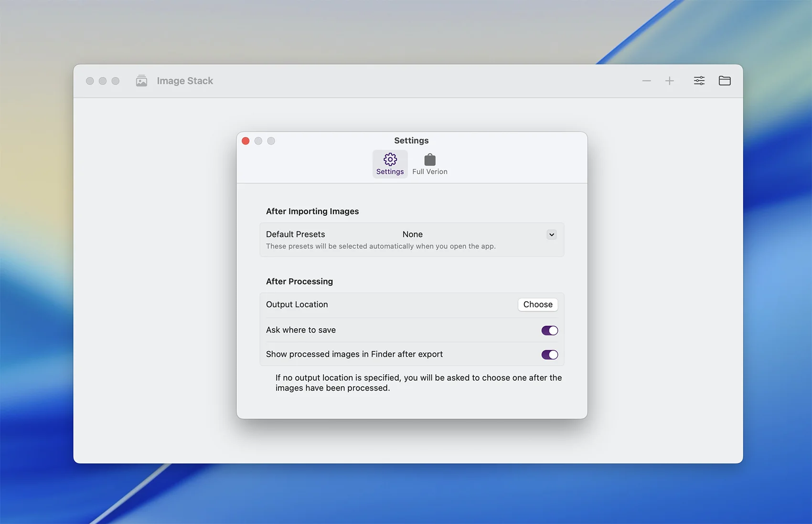Click the Settings title in the dialog title bar
Image resolution: width=812 pixels, height=524 pixels.
[411, 141]
